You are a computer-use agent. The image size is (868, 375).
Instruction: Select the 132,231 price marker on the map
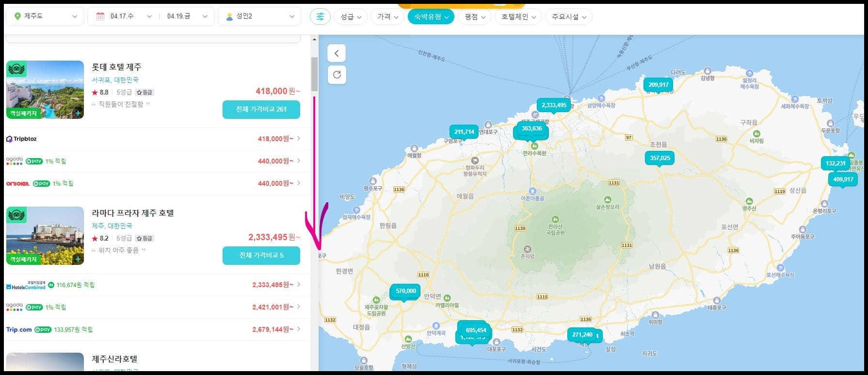[x=836, y=163]
